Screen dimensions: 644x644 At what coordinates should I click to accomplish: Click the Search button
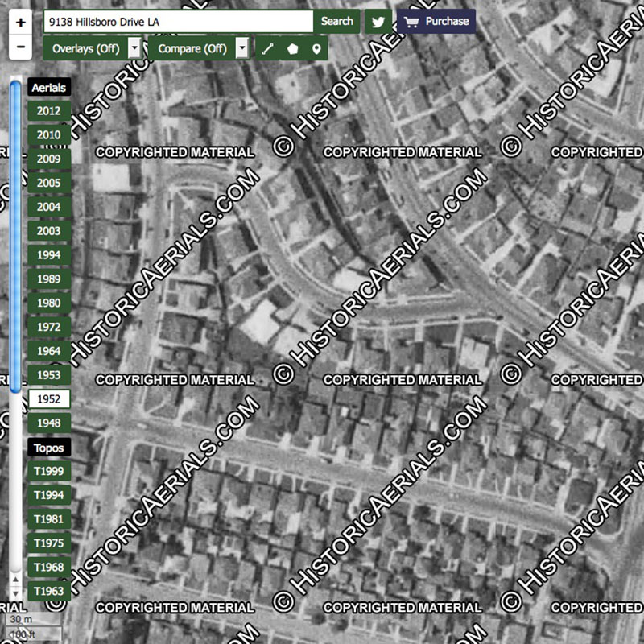click(336, 22)
